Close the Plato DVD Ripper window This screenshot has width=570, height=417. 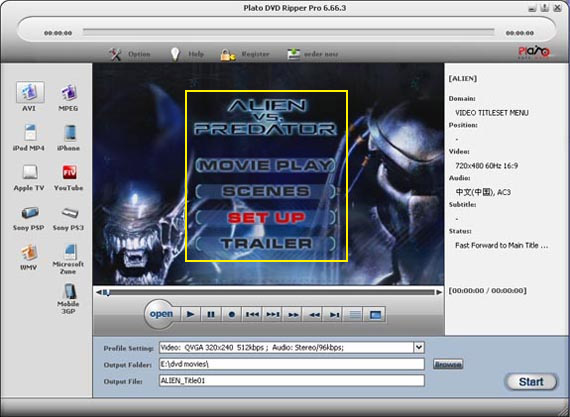(x=557, y=8)
